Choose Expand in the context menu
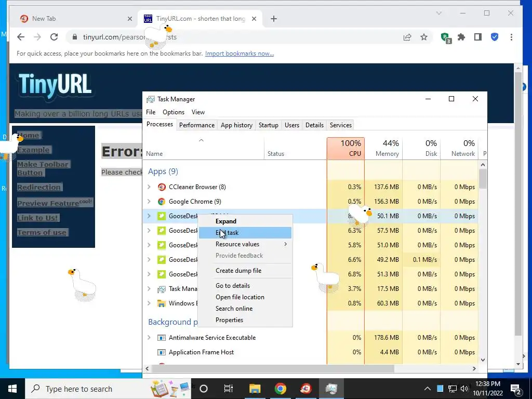The height and width of the screenshot is (399, 532). 245,221
